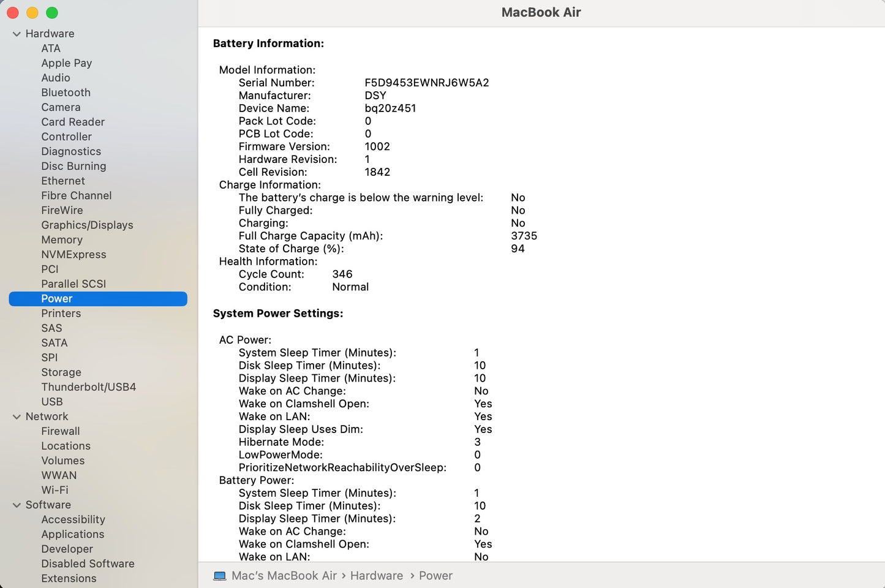Collapse the Hardware section
The width and height of the screenshot is (885, 588).
tap(17, 34)
